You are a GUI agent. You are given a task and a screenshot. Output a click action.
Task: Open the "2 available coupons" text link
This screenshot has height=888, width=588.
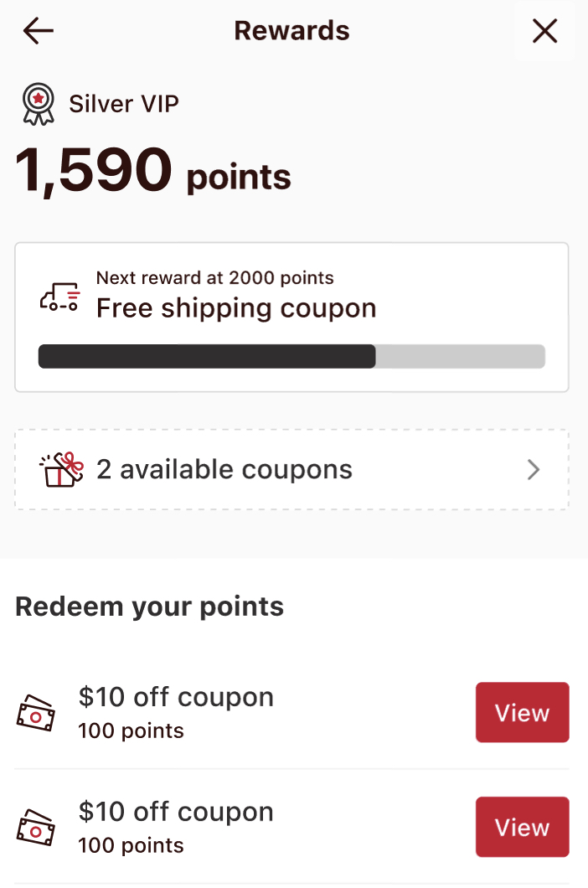pos(224,469)
